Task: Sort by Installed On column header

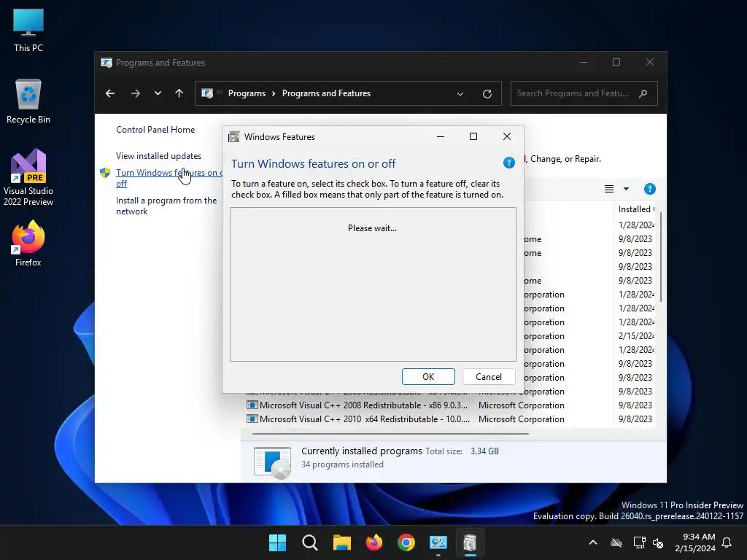Action: pyautogui.click(x=636, y=209)
